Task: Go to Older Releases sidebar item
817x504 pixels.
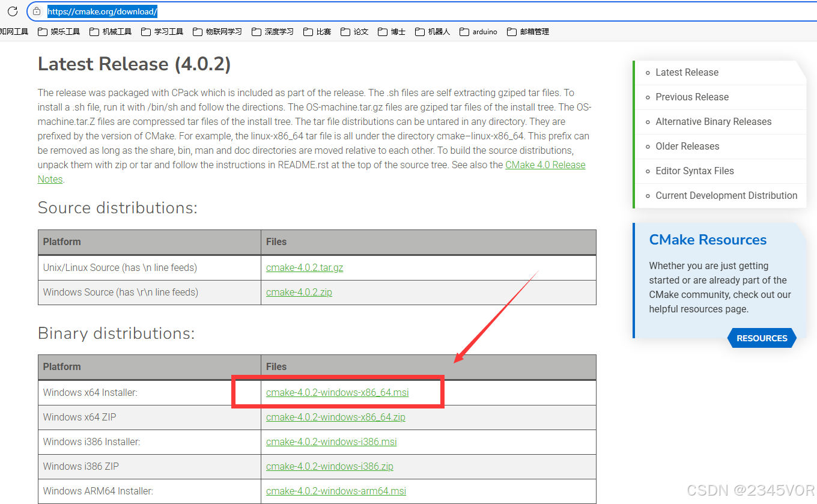Action: tap(687, 146)
